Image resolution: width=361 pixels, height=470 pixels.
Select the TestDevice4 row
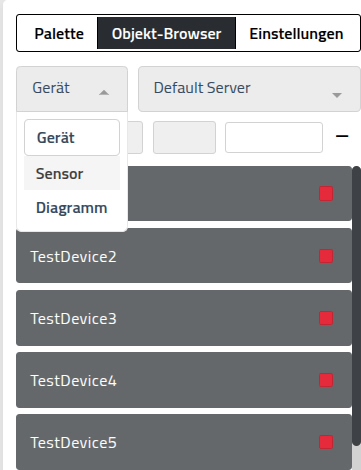tap(184, 380)
